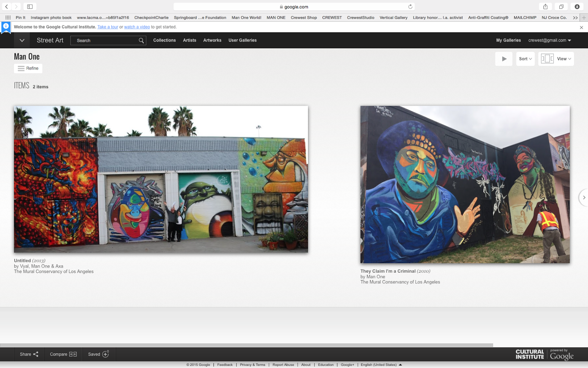This screenshot has width=588, height=368.
Task: Open the Crewest Shop bookmark
Action: click(x=304, y=18)
